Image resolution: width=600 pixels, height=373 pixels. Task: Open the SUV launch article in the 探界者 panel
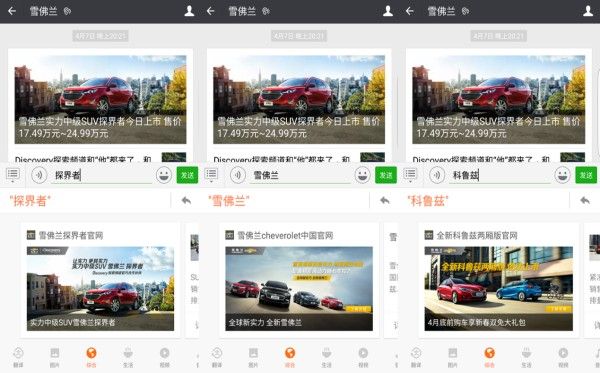click(x=100, y=99)
